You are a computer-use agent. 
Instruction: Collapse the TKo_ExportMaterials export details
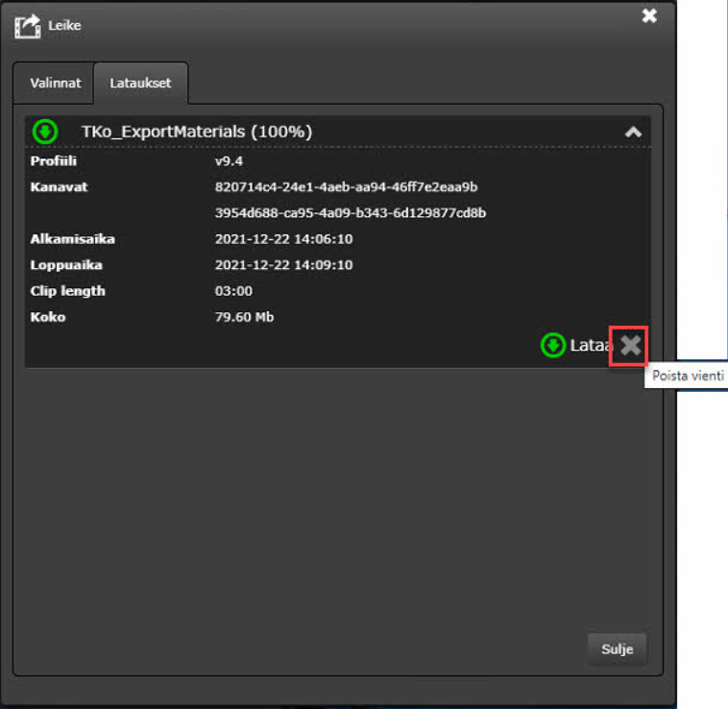click(633, 133)
